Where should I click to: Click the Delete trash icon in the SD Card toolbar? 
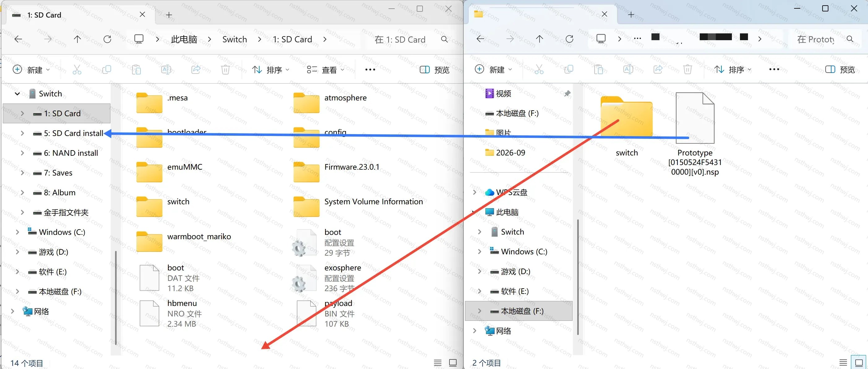tap(226, 70)
